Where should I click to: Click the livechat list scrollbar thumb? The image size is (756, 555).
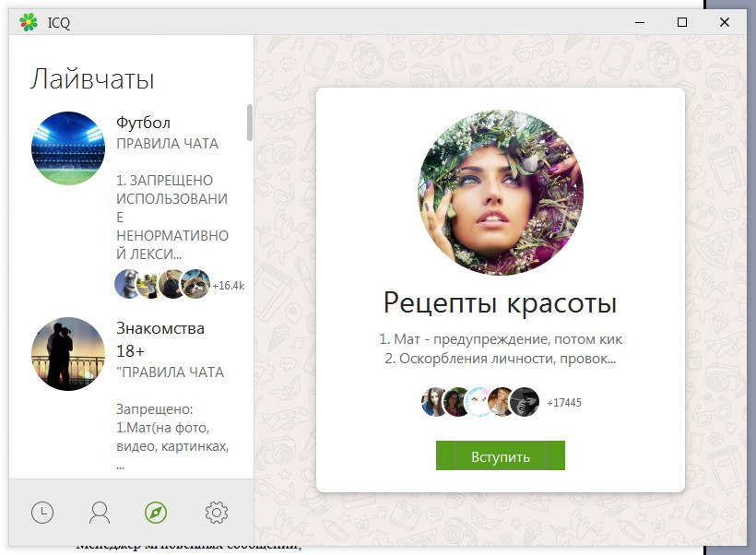point(250,123)
